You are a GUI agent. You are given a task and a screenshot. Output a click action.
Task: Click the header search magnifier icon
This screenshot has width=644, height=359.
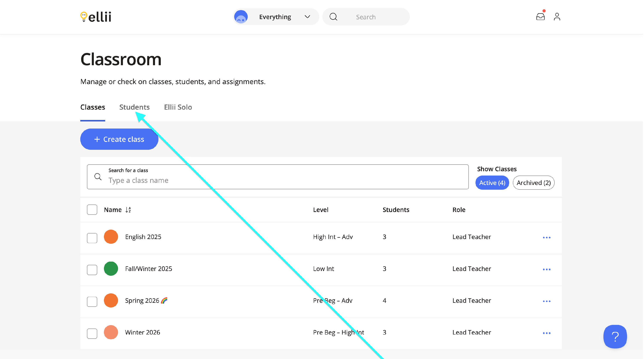[x=333, y=17]
